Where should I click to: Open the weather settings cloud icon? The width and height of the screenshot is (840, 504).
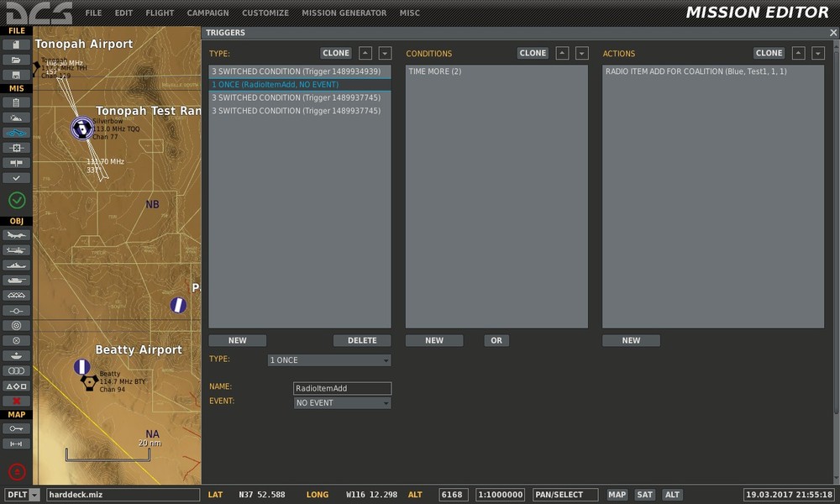[x=17, y=118]
